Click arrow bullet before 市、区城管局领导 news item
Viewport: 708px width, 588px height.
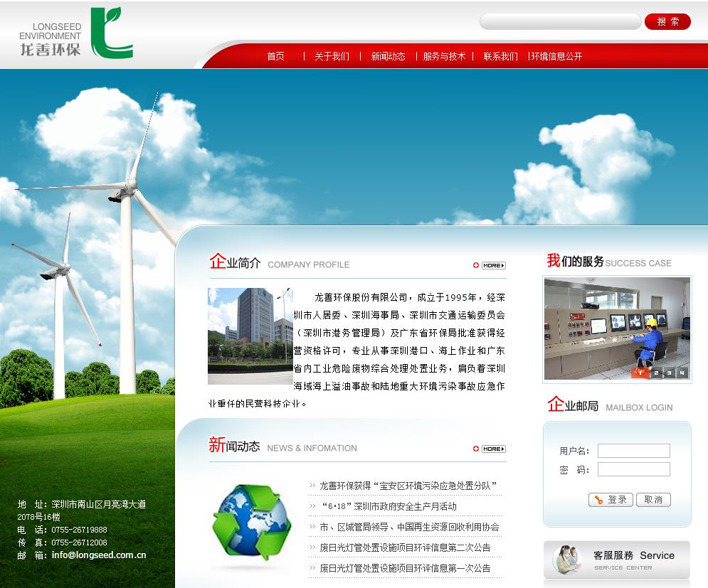(312, 527)
